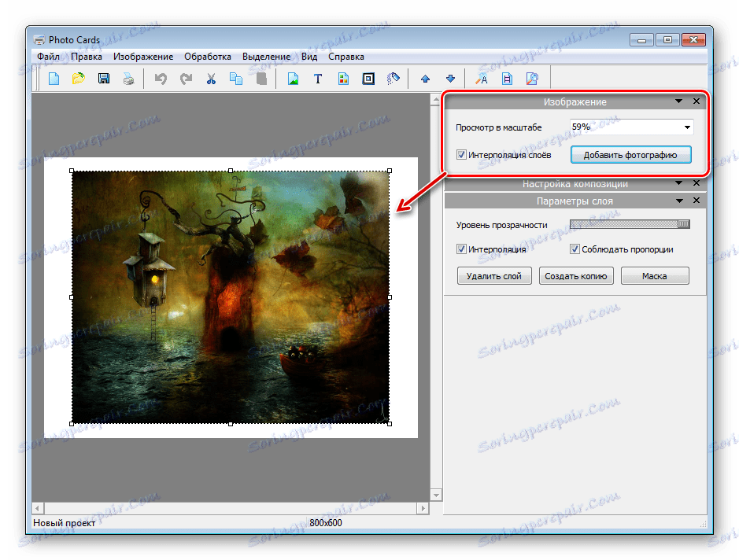739x560 pixels.
Task: Toggle the Интерполяция слоёв checkbox
Action: [461, 155]
